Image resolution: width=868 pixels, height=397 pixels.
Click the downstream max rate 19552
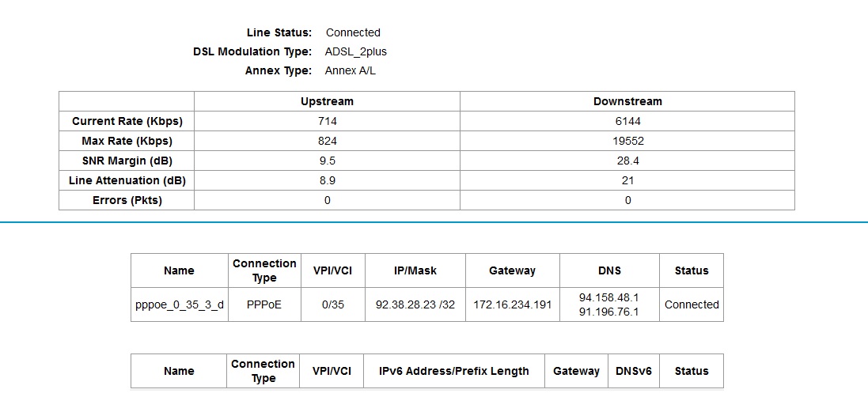(627, 141)
